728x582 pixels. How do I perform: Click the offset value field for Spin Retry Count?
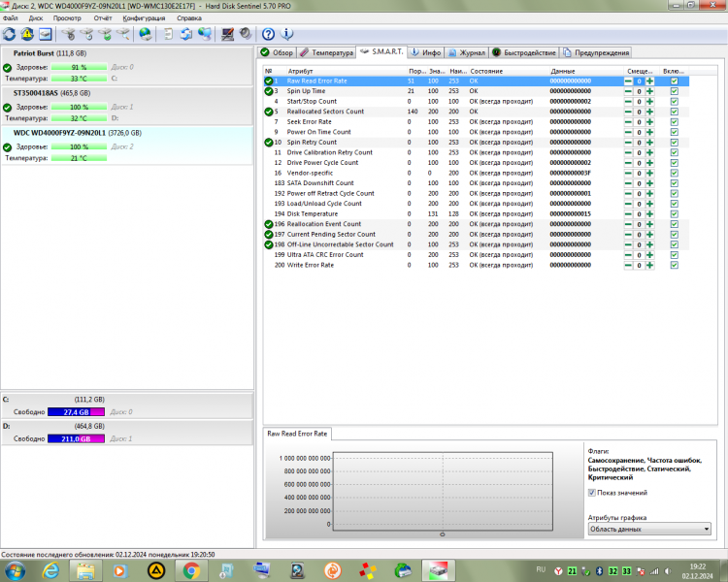tap(639, 143)
